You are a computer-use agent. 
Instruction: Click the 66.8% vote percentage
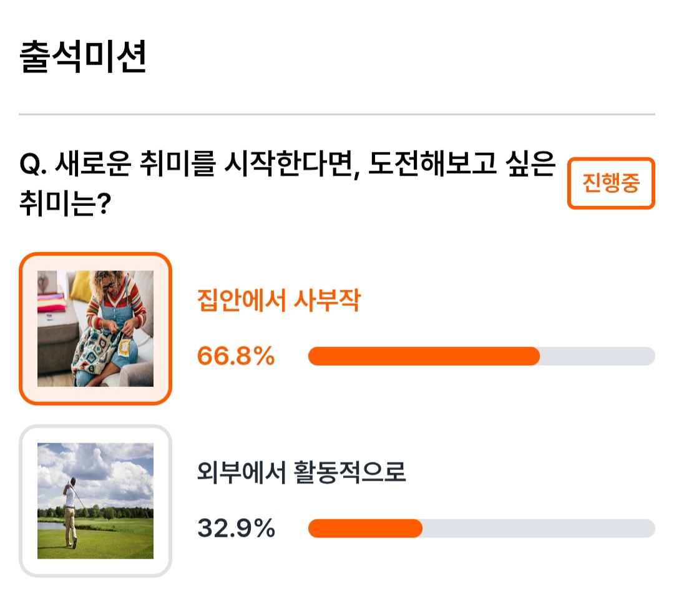(235, 356)
